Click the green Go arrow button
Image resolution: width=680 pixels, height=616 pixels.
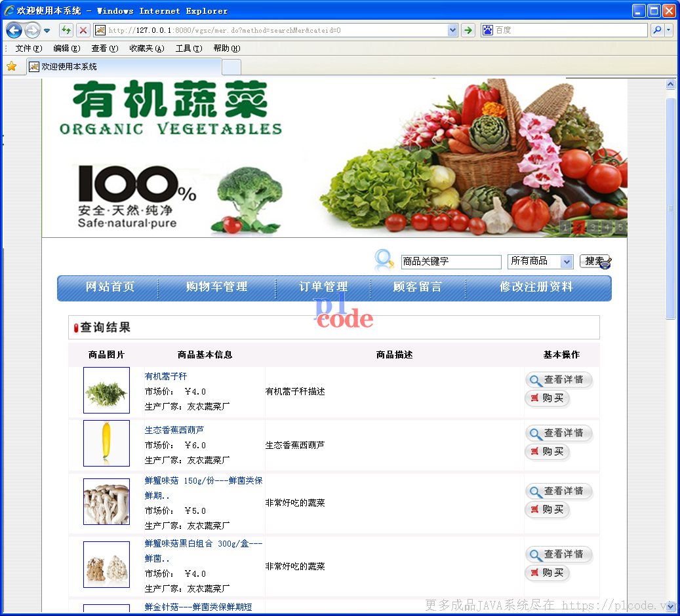(468, 30)
